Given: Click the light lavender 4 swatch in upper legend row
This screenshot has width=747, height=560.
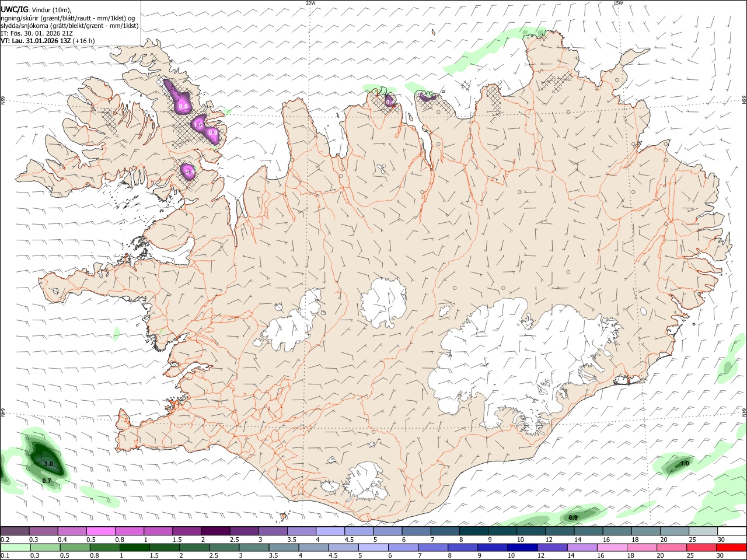Looking at the screenshot, I should click(330, 531).
